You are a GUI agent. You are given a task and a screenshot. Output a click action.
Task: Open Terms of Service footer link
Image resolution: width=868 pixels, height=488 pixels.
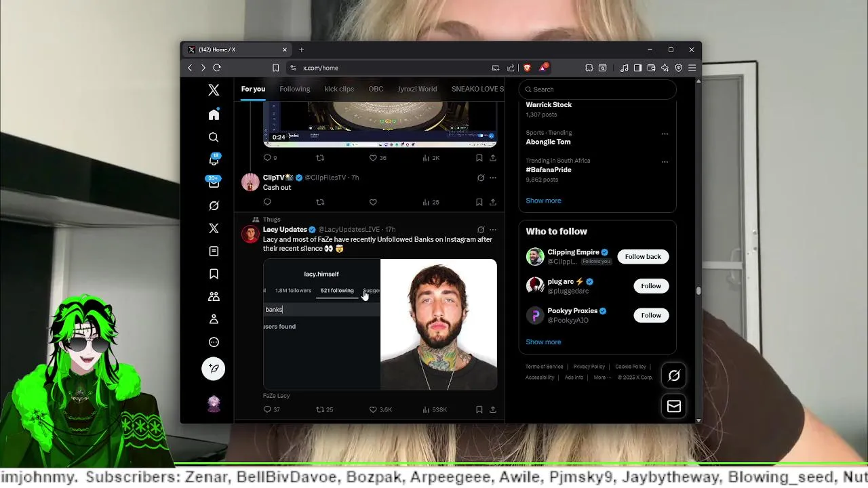click(x=545, y=367)
